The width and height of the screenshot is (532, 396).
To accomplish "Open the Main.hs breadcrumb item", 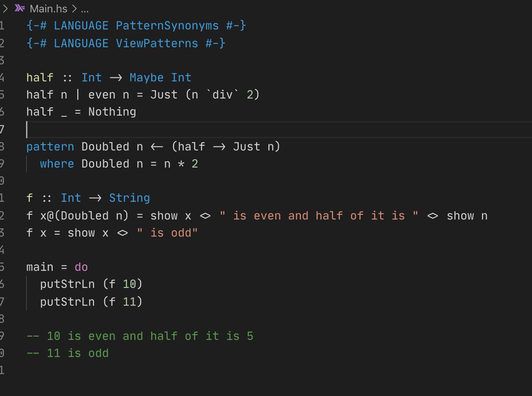I will pos(48,9).
